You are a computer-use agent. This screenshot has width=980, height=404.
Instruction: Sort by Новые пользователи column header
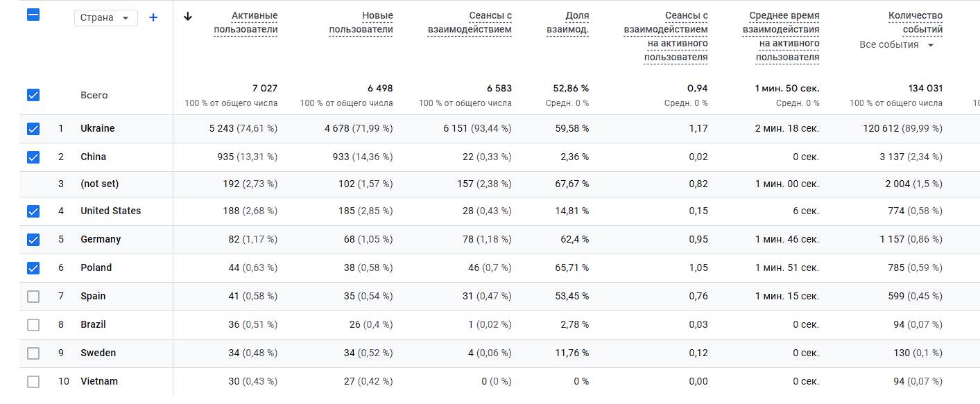[x=361, y=22]
